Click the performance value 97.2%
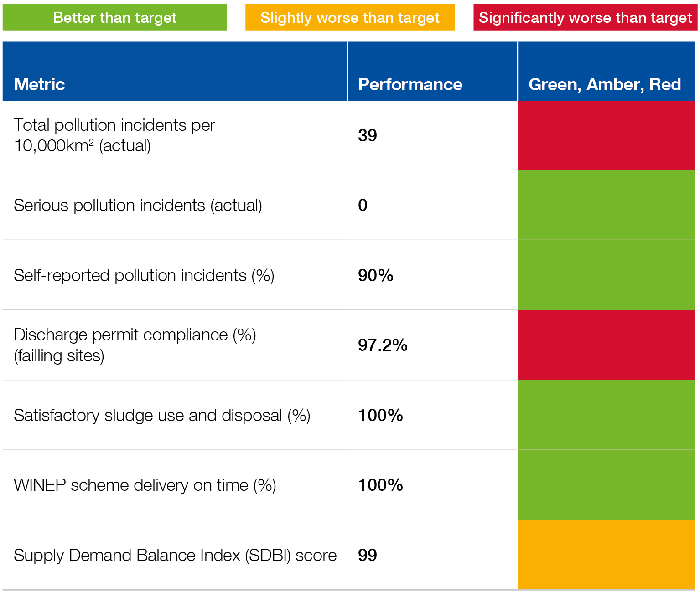Screen dimensions: 700x592 (383, 345)
